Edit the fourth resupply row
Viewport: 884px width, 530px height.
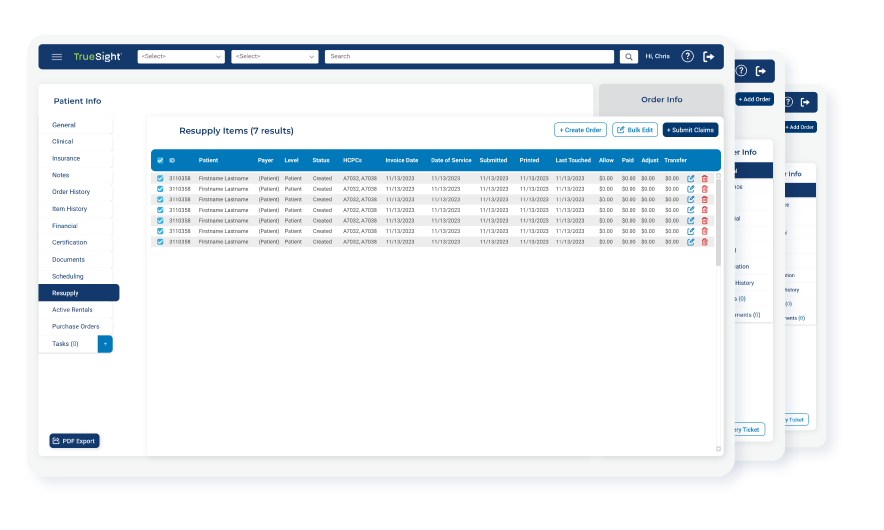[x=691, y=210]
